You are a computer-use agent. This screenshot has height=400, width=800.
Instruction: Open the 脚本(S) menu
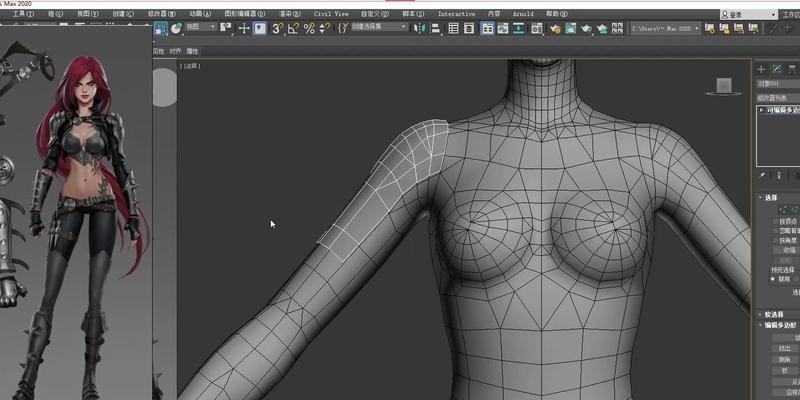click(413, 14)
